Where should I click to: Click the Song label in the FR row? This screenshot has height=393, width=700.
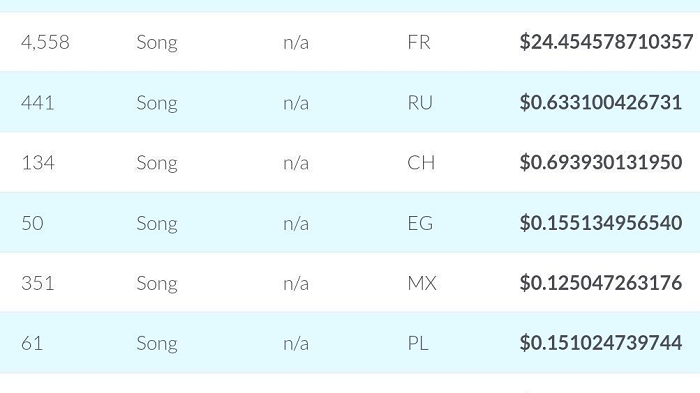pos(157,43)
